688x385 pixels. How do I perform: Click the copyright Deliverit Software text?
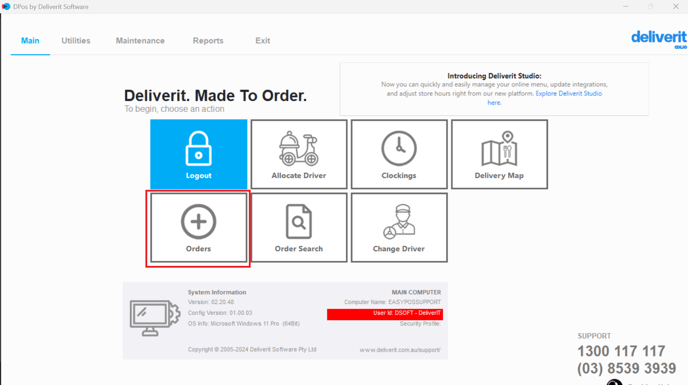pyautogui.click(x=252, y=349)
